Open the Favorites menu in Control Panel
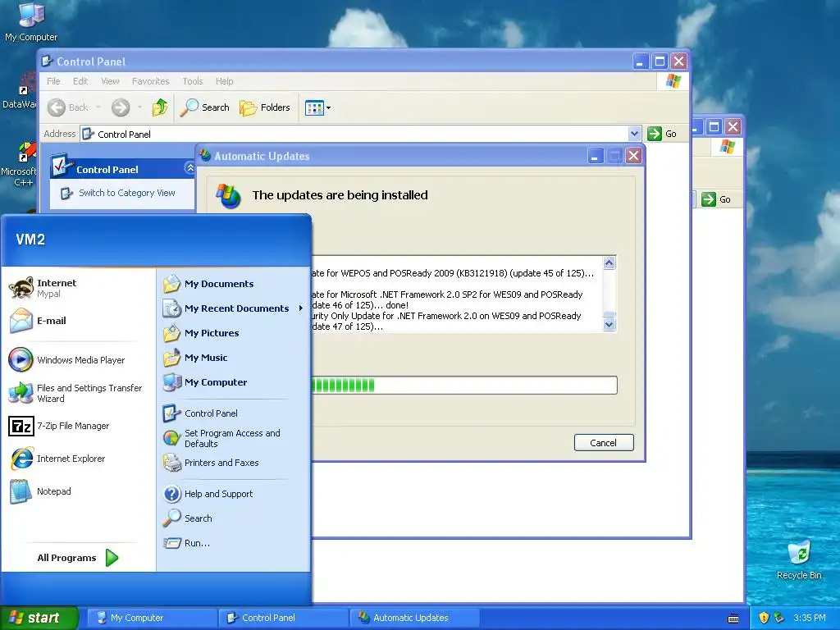This screenshot has height=630, width=840. tap(151, 81)
